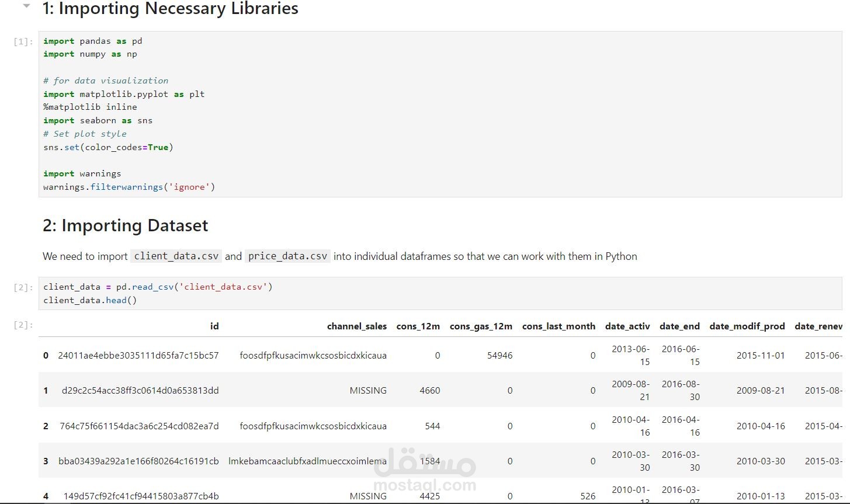Click date_modif_prod value 2010-03-30
The image size is (850, 504).
[761, 461]
